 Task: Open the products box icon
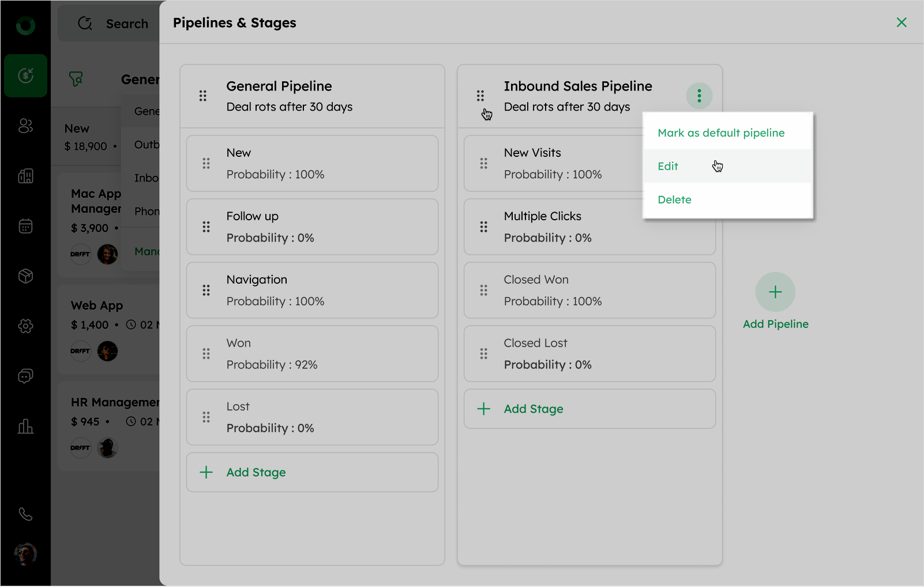25,276
